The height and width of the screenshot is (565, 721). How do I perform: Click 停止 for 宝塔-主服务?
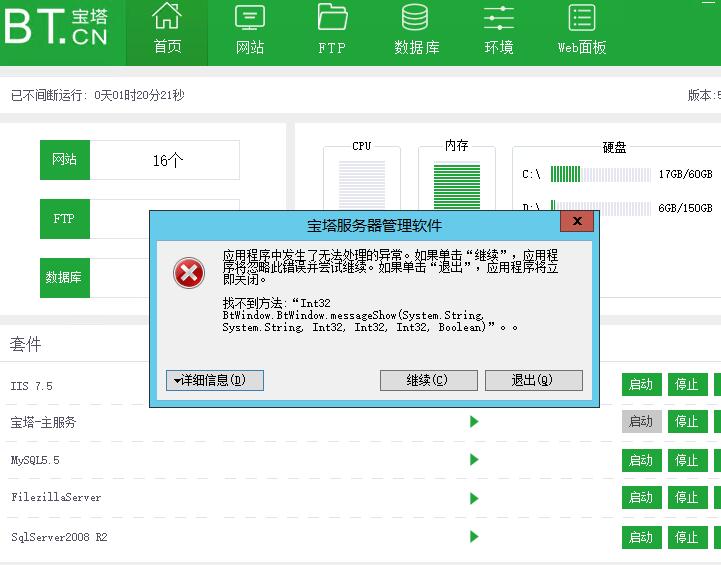687,422
